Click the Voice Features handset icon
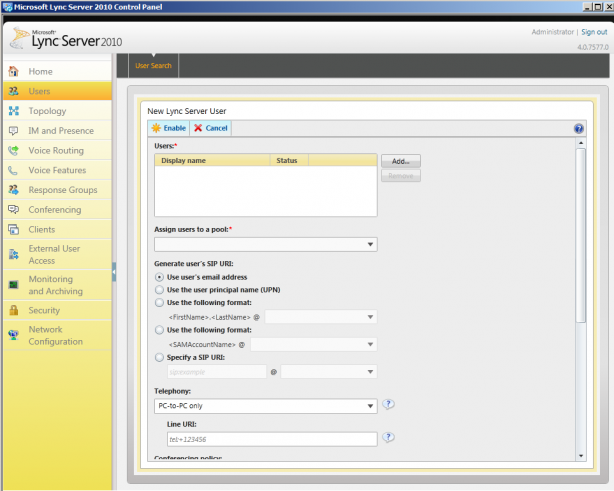 pos(14,170)
